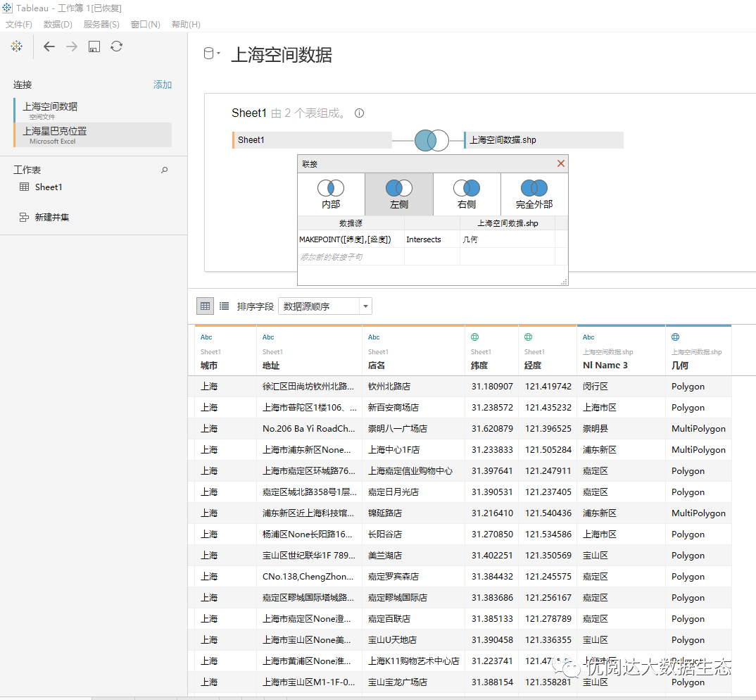Click the MAKEPOINT join clause field
Image resolution: width=756 pixels, height=700 pixels.
point(351,239)
